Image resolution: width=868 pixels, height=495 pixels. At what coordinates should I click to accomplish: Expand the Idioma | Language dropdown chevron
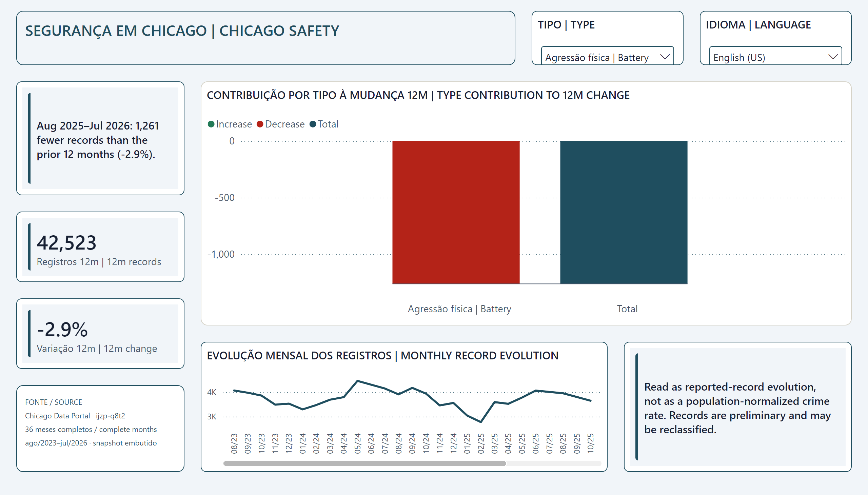tap(833, 57)
